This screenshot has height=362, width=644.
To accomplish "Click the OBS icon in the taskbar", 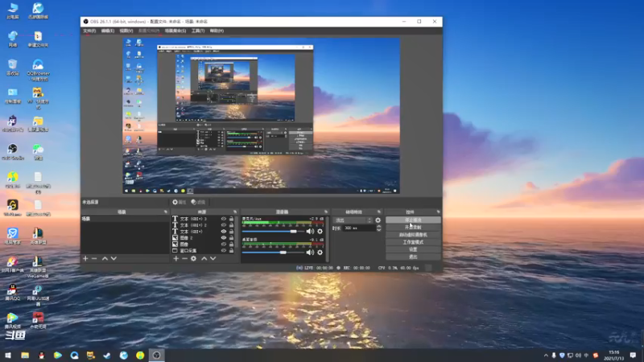I will click(x=157, y=354).
